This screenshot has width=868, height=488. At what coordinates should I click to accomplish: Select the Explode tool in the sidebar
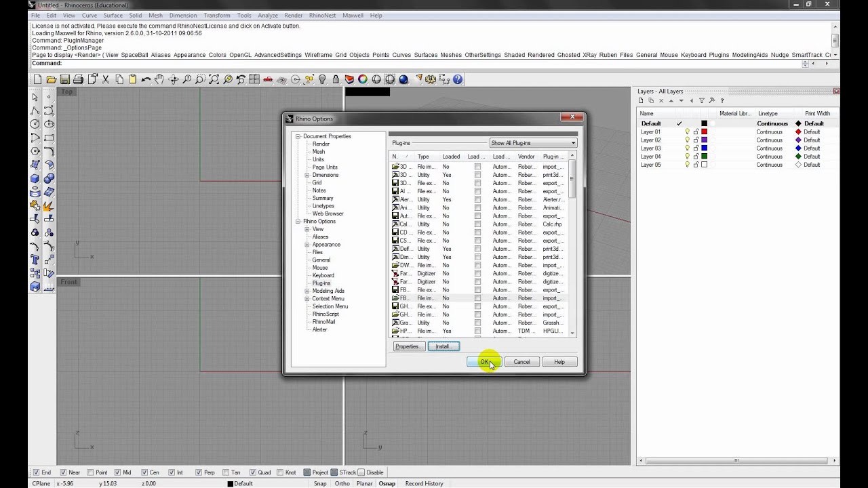49,205
